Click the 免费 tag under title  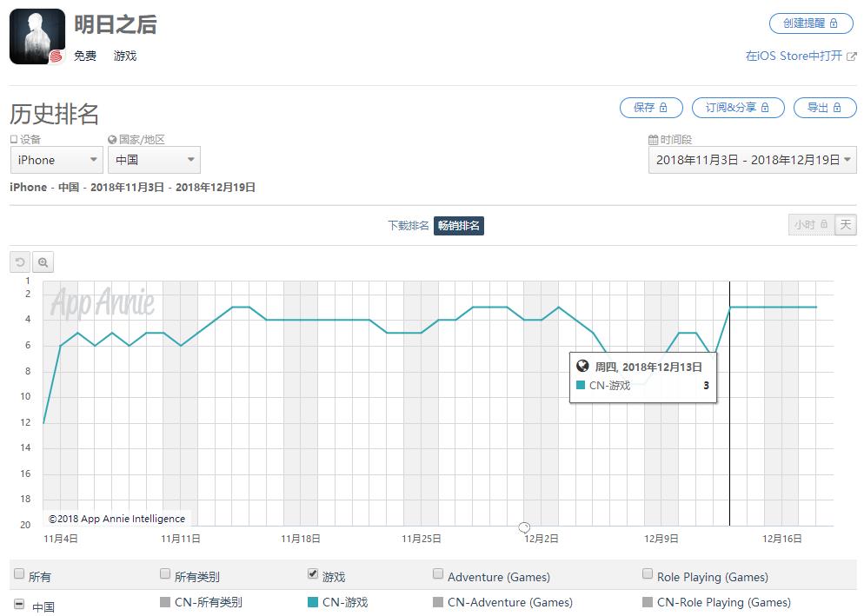tap(85, 56)
